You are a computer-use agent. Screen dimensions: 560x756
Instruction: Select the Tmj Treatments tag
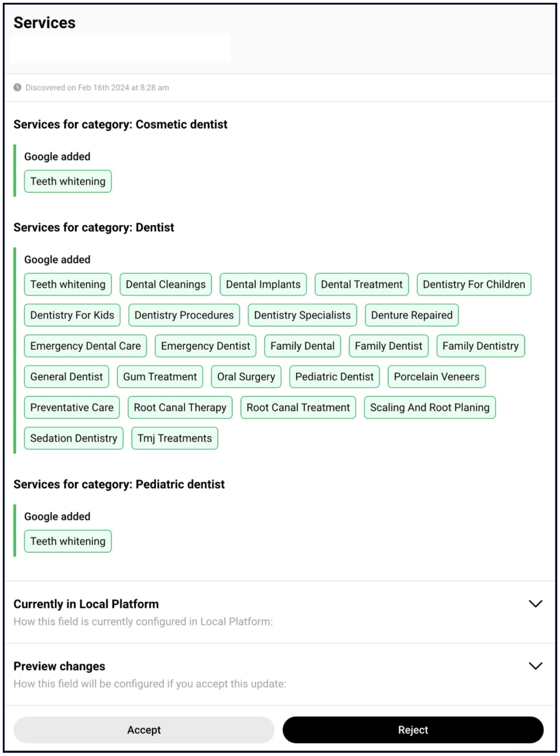pos(174,438)
